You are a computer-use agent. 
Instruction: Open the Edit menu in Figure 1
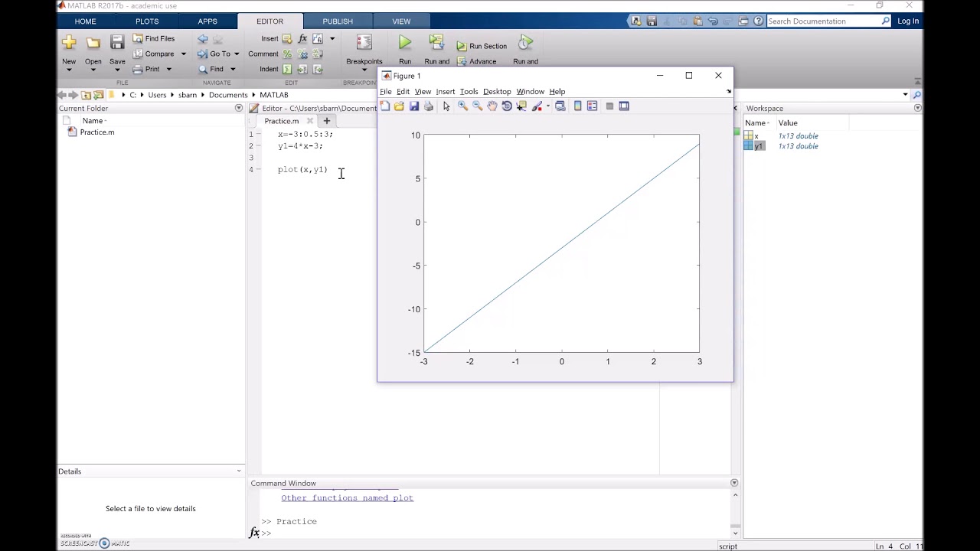pos(403,92)
